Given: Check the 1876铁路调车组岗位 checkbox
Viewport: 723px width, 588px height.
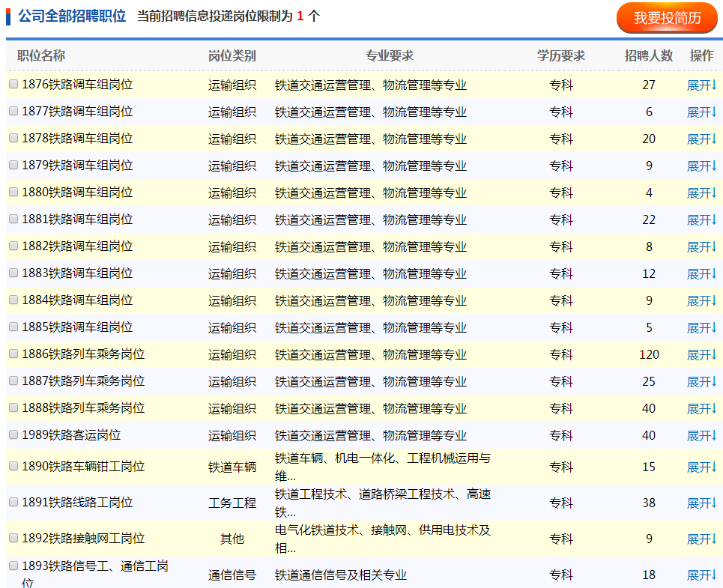Looking at the screenshot, I should [13, 85].
